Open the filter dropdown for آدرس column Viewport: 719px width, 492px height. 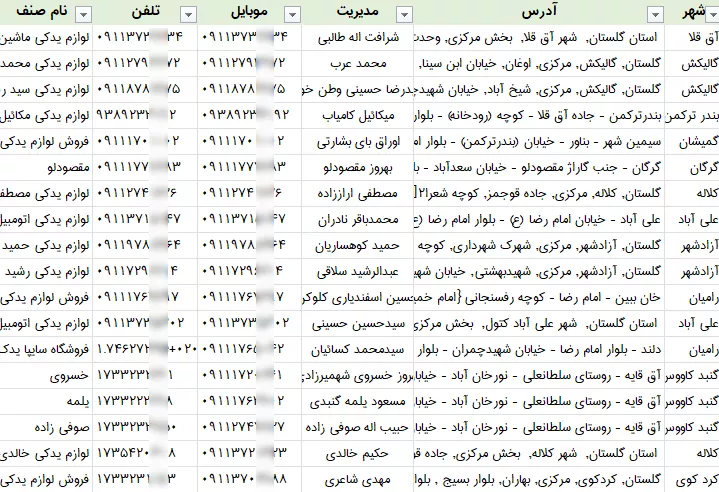655,15
